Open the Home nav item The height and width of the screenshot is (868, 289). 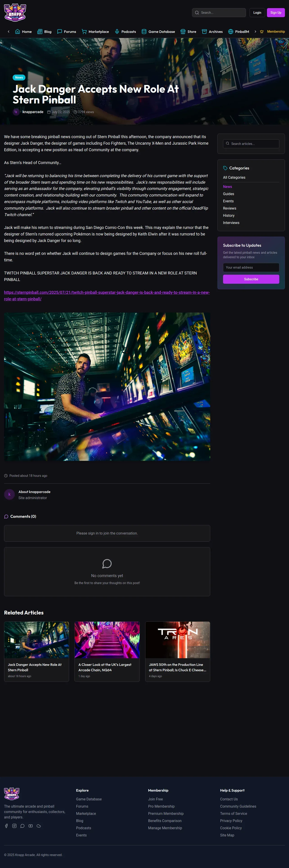point(24,32)
